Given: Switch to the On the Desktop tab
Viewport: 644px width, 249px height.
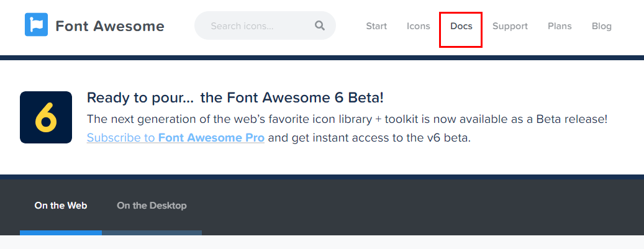Looking at the screenshot, I should point(152,205).
